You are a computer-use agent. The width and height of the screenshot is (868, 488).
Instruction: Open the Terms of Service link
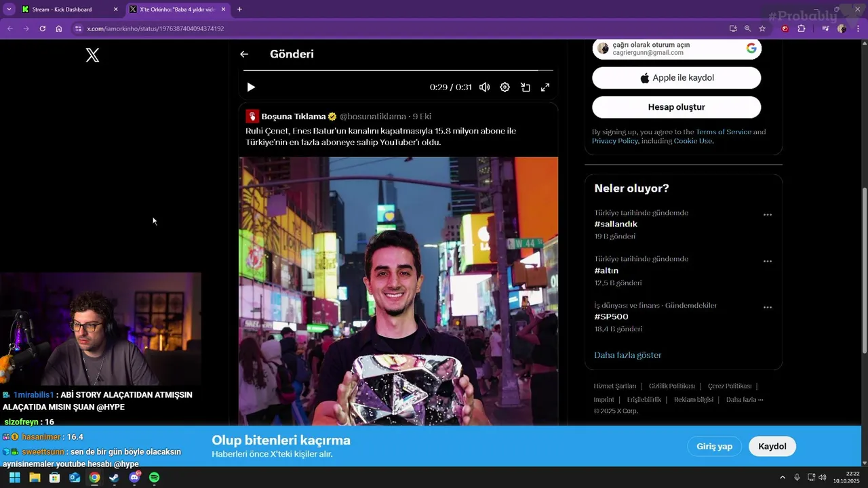click(724, 132)
